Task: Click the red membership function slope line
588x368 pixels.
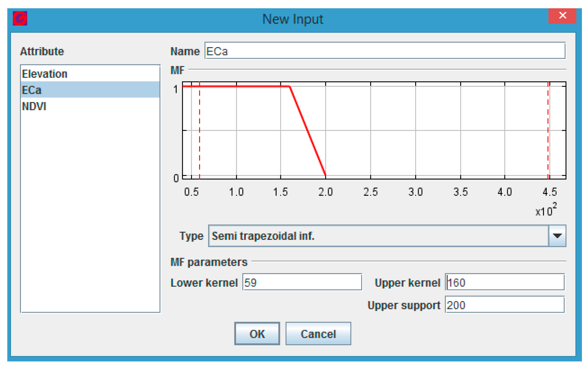Action: coord(308,131)
